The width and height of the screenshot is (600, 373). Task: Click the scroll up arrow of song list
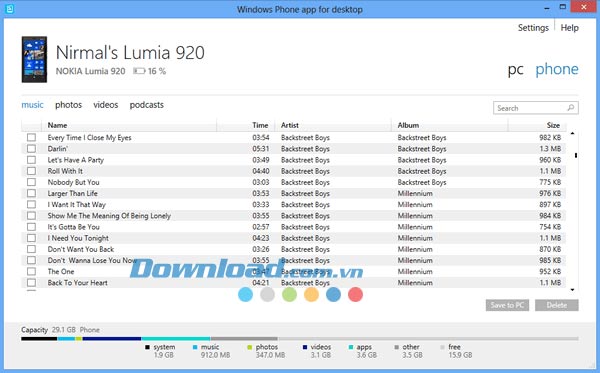tap(572, 134)
